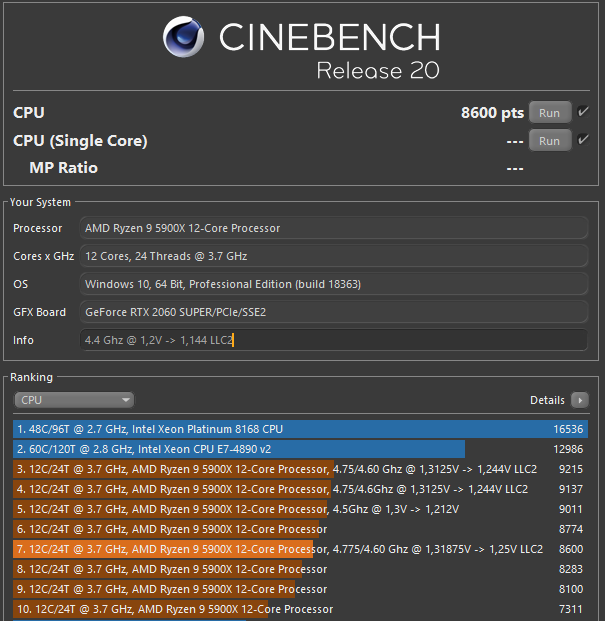Select ranking row 4 scoring 9137
605x621 pixels.
[300, 489]
